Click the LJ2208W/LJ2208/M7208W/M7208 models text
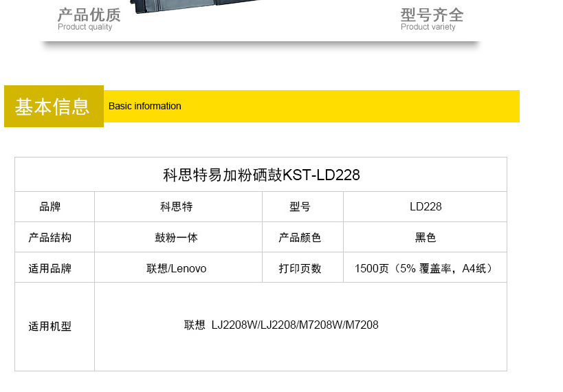The height and width of the screenshot is (392, 563). click(295, 325)
